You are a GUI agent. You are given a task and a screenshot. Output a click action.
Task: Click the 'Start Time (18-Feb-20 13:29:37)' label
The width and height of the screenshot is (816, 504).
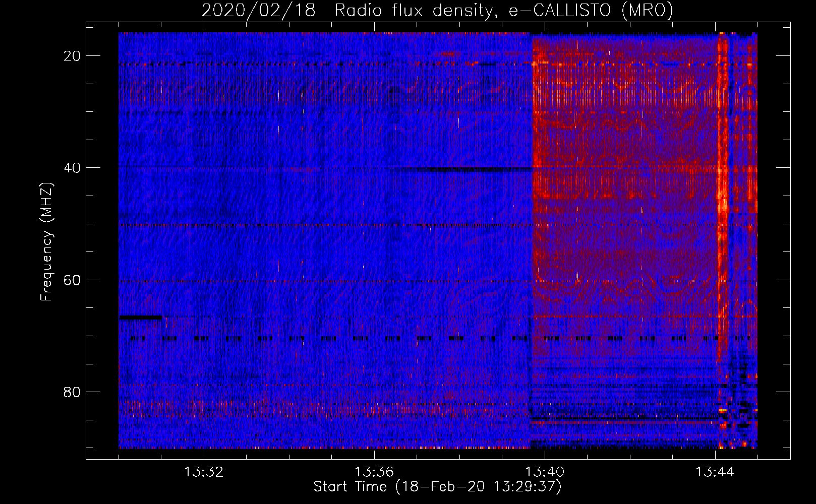[x=437, y=487]
